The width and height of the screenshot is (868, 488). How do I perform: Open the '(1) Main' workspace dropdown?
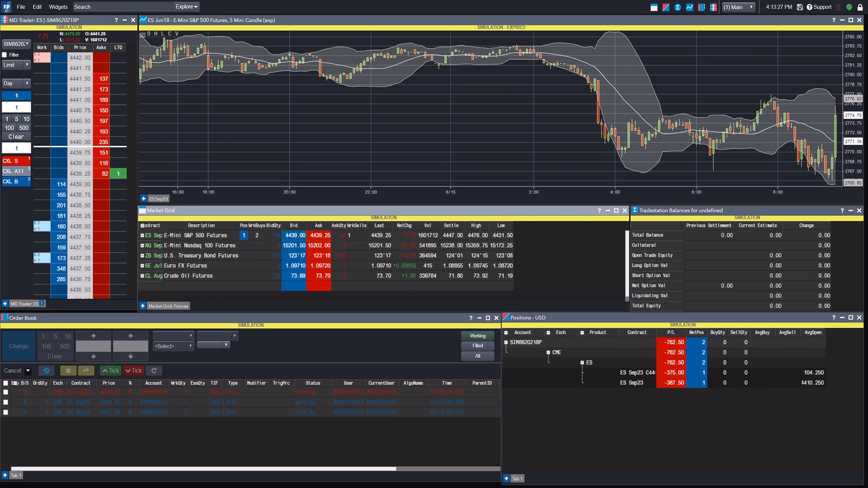tap(739, 7)
